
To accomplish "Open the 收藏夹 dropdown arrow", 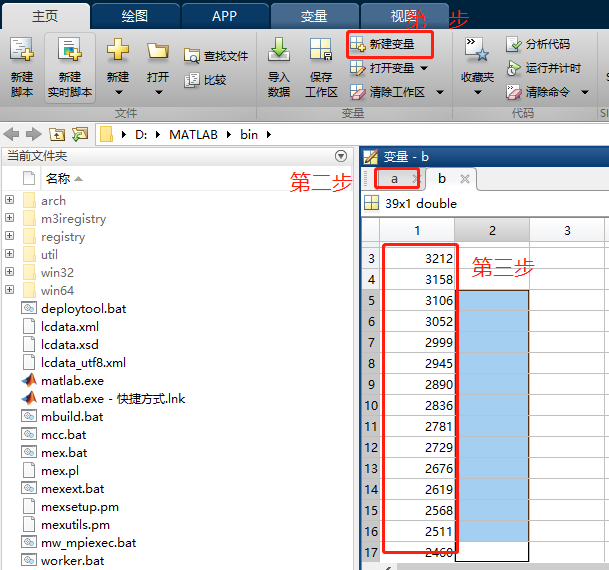I will [478, 92].
